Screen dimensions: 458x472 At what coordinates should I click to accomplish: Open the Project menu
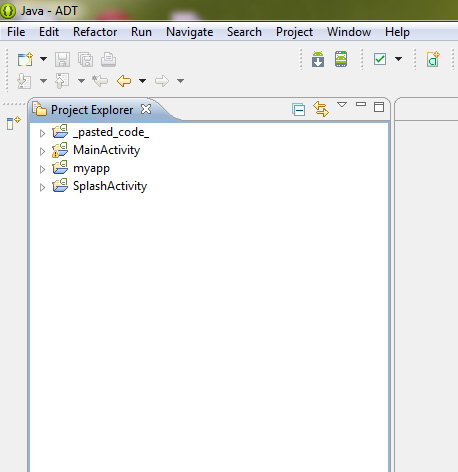[x=294, y=32]
